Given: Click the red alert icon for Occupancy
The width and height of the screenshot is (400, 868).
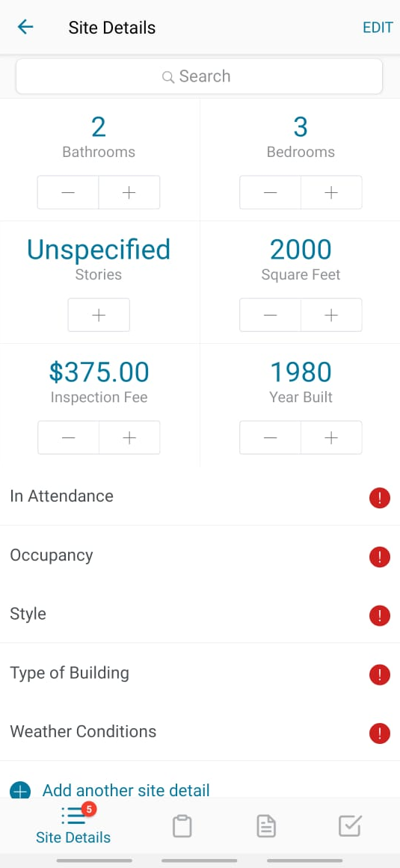Looking at the screenshot, I should pos(380,557).
